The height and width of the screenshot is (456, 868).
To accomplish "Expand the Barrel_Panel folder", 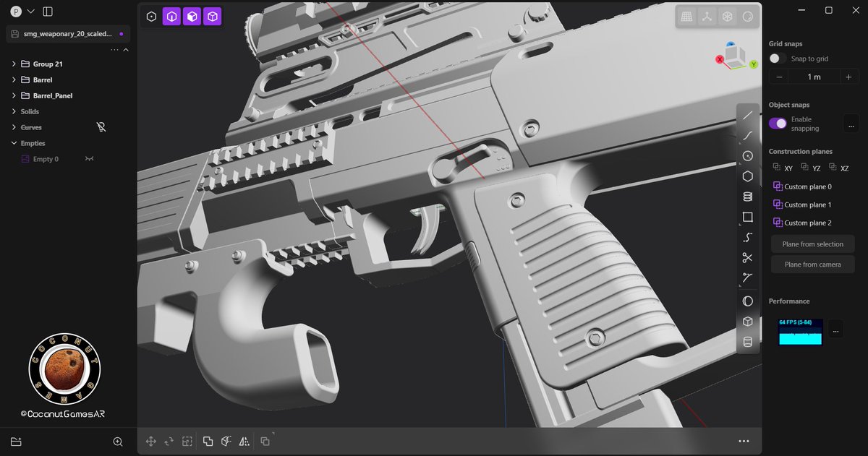I will tap(14, 95).
